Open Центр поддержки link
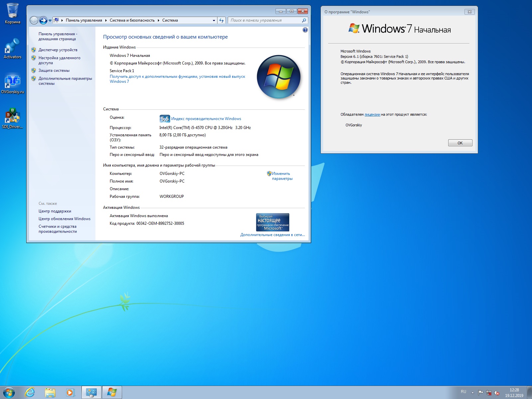 [x=55, y=211]
